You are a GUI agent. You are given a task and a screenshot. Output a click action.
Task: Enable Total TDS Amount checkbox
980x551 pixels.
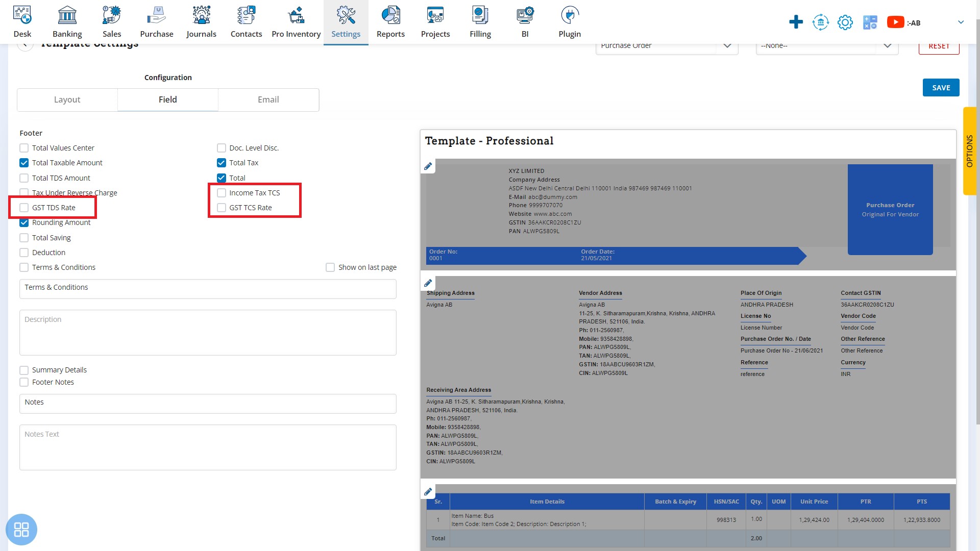[x=24, y=178]
